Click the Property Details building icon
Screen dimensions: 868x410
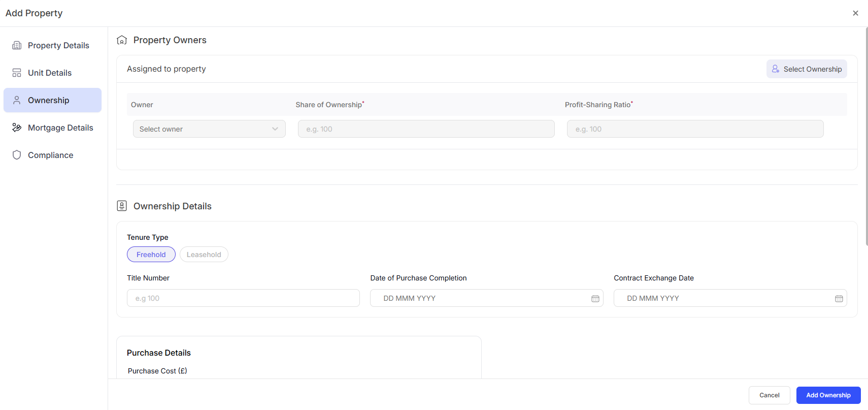[x=17, y=45]
